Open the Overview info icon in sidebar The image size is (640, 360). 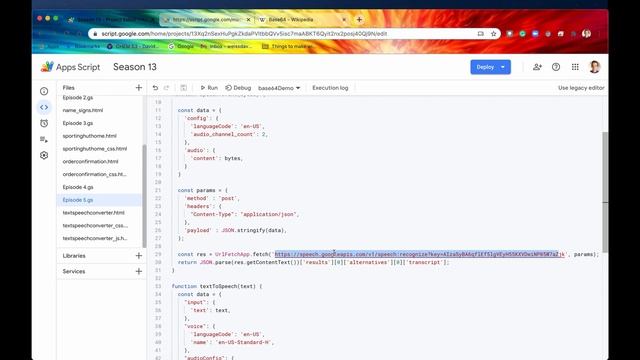pos(44,91)
